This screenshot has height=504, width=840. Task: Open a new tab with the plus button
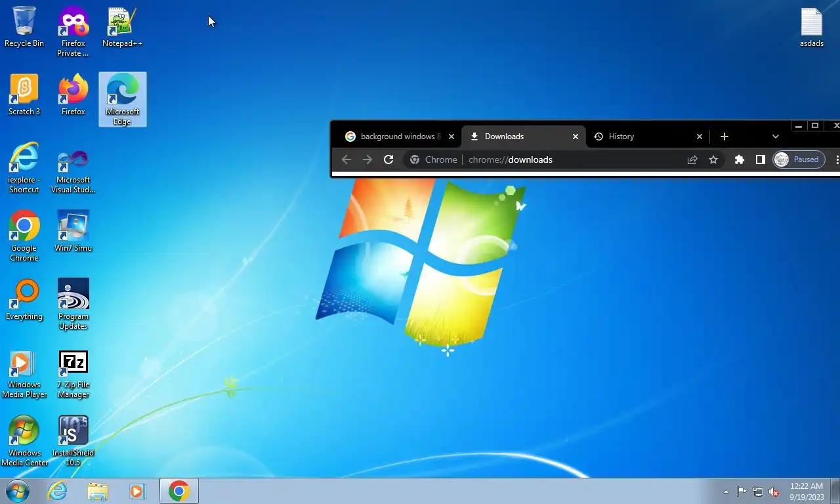coord(724,136)
